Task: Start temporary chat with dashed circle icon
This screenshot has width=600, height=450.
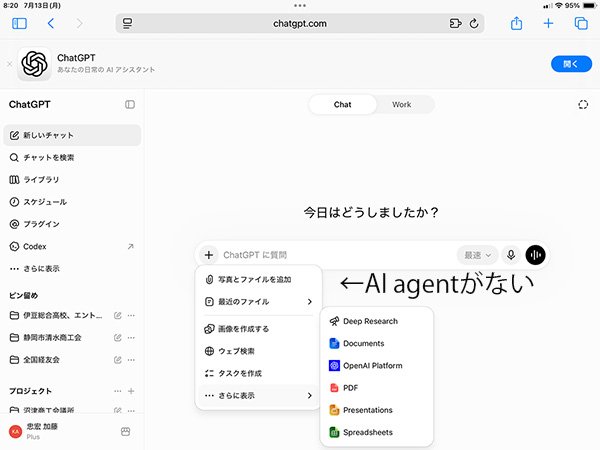Action: pos(583,104)
